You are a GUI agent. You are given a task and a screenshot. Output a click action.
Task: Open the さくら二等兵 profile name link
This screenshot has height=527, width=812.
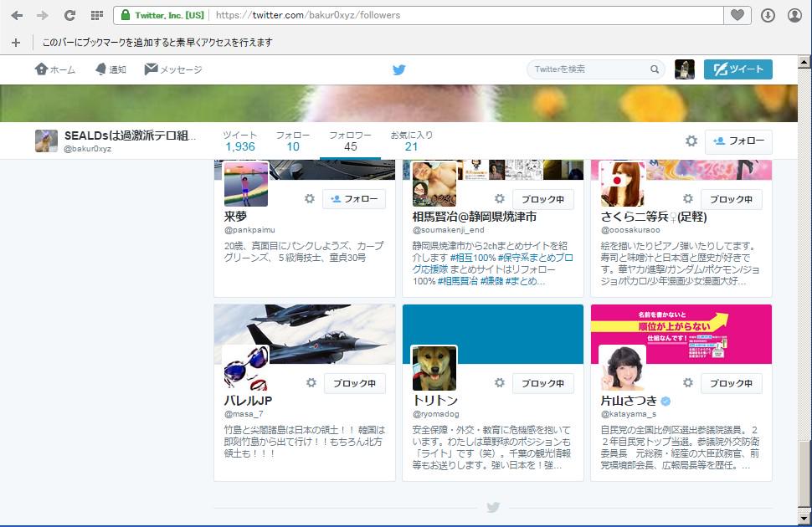[x=654, y=217]
